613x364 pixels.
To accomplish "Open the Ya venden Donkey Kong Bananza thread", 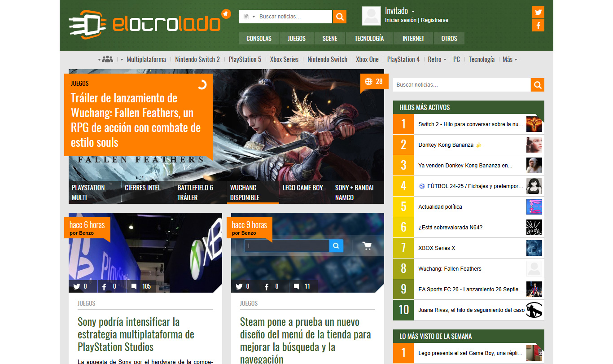I will (465, 166).
